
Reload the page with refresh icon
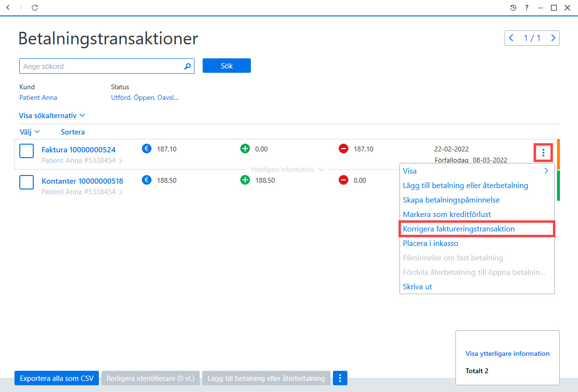pos(35,7)
